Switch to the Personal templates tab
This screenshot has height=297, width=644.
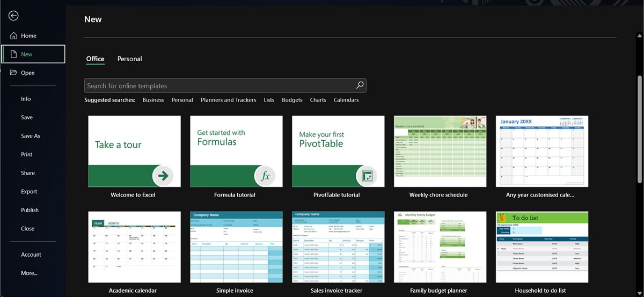129,59
